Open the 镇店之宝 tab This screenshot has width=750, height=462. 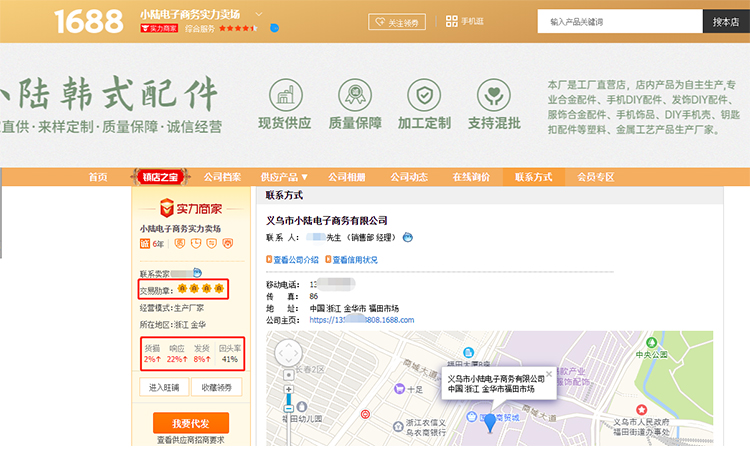coord(160,177)
